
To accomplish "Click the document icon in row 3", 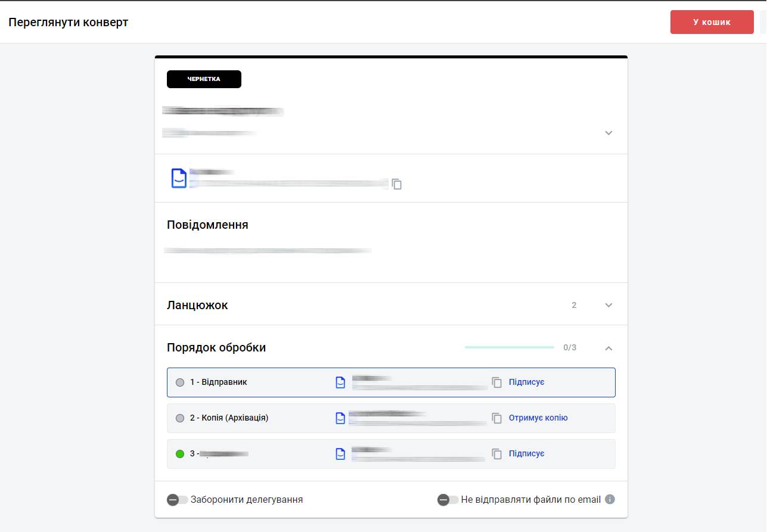I will (340, 454).
